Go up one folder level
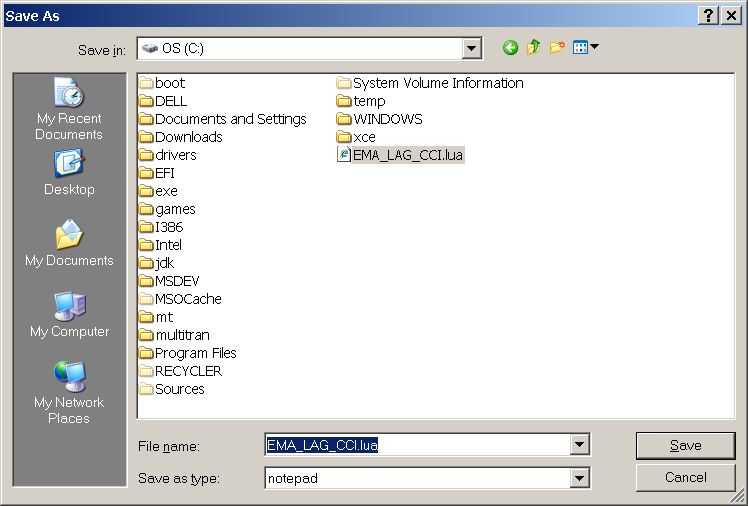The image size is (748, 506). 533,48
